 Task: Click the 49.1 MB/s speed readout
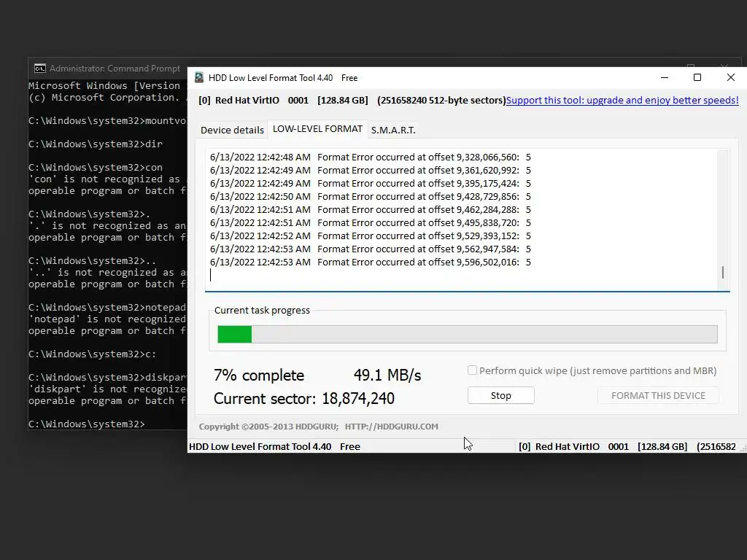pyautogui.click(x=387, y=376)
